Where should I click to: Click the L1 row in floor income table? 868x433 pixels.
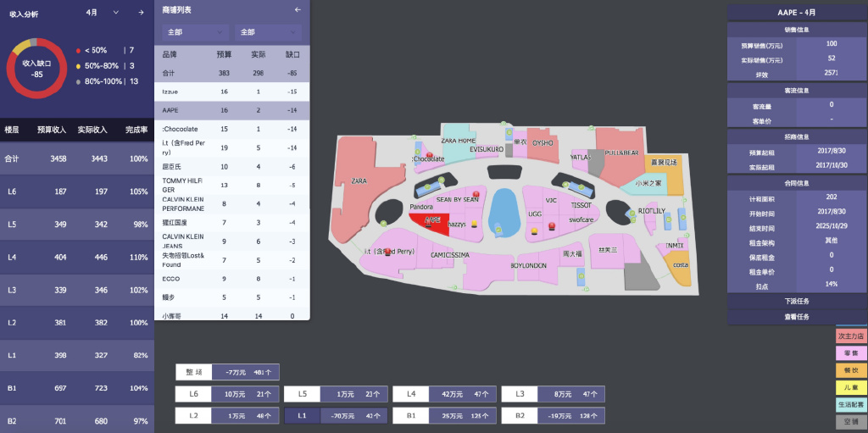pyautogui.click(x=77, y=356)
